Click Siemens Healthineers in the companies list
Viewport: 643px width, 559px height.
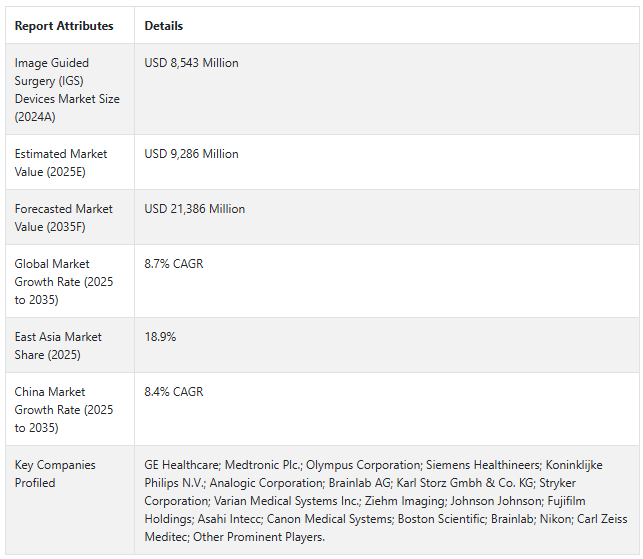point(484,465)
